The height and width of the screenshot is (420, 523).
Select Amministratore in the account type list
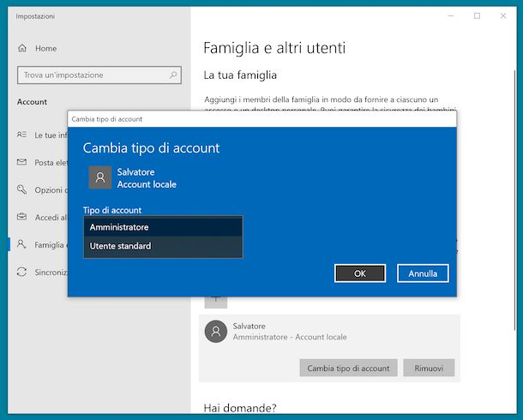tap(163, 227)
